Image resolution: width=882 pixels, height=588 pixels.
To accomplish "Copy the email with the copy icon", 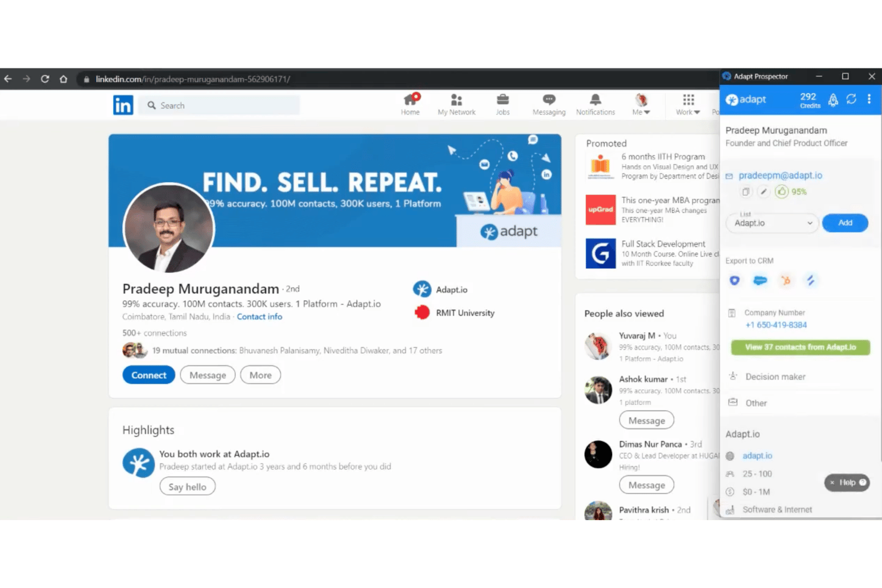I will [x=746, y=192].
